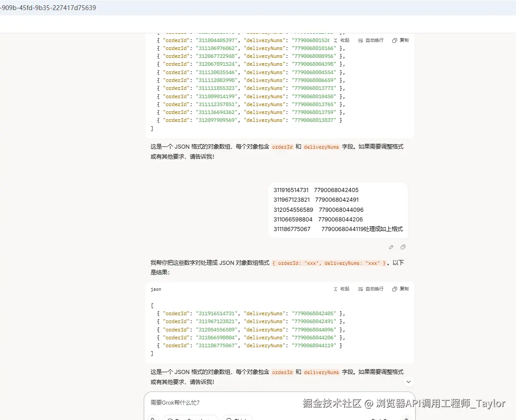Click the paperclip attachment icon in the input bar
Image resolution: width=516 pixels, height=420 pixels.
tap(153, 418)
